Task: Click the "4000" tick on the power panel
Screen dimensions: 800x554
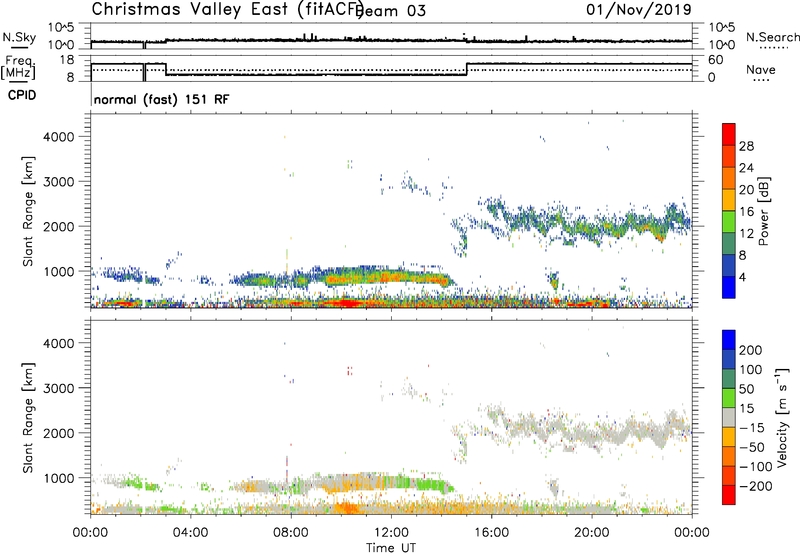Action: 59,137
